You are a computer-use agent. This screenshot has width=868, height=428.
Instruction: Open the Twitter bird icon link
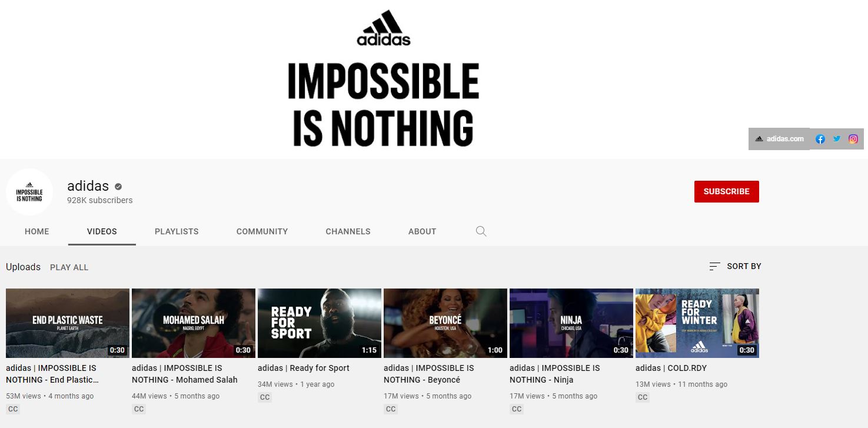click(x=837, y=139)
